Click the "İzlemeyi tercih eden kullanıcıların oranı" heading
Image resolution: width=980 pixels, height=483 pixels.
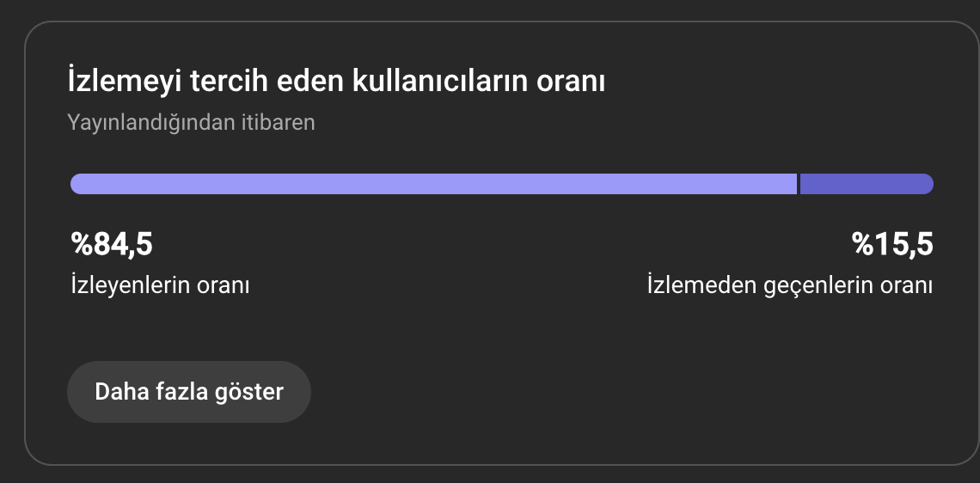click(336, 82)
